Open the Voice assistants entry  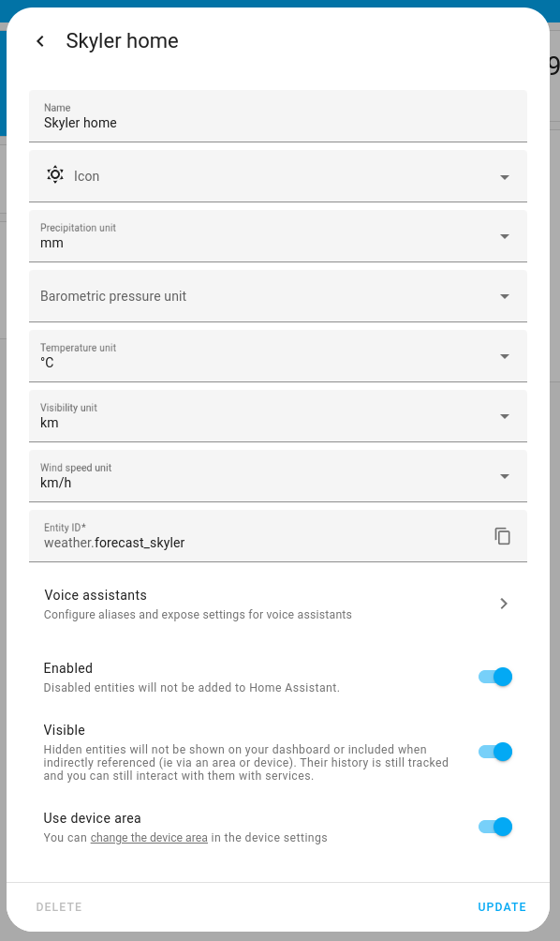click(x=277, y=604)
